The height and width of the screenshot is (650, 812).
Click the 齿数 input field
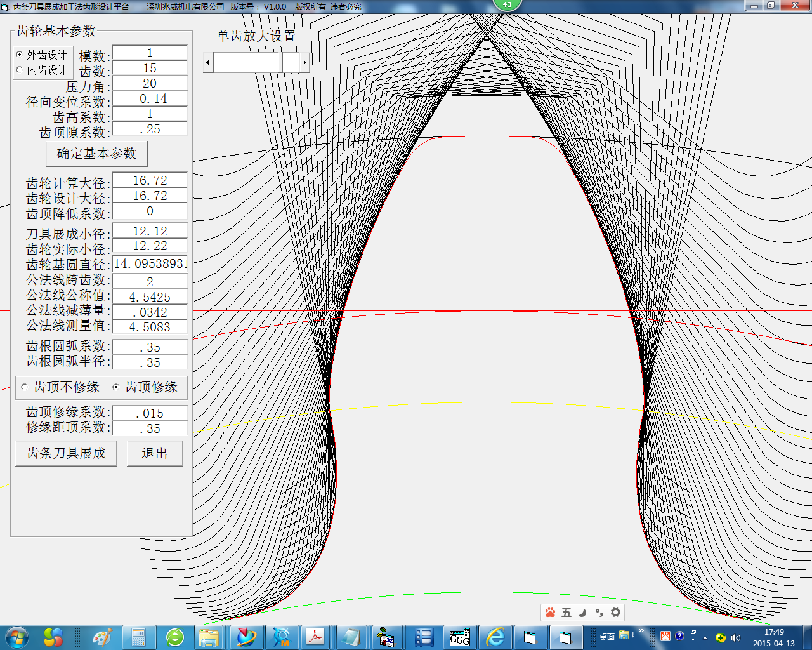click(150, 68)
